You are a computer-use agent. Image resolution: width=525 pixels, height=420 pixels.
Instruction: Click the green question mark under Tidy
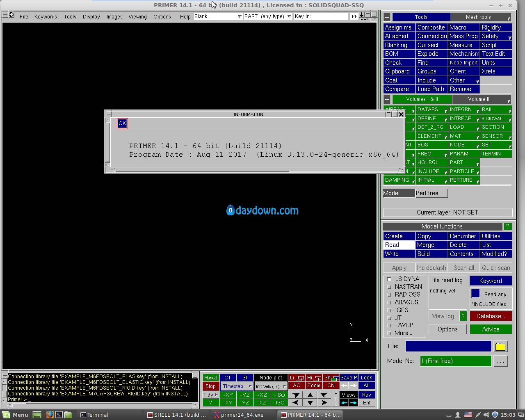[210, 403]
